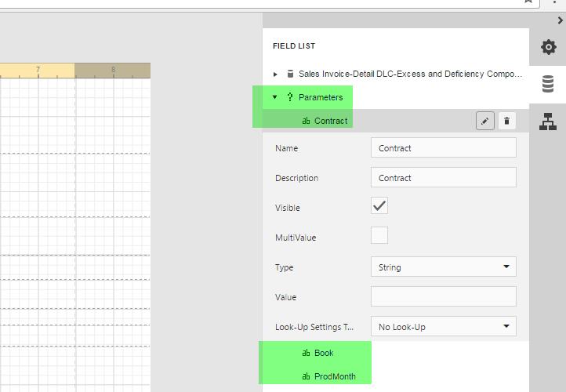566x392 pixels.
Task: Open the Field List database tab
Action: pos(548,85)
